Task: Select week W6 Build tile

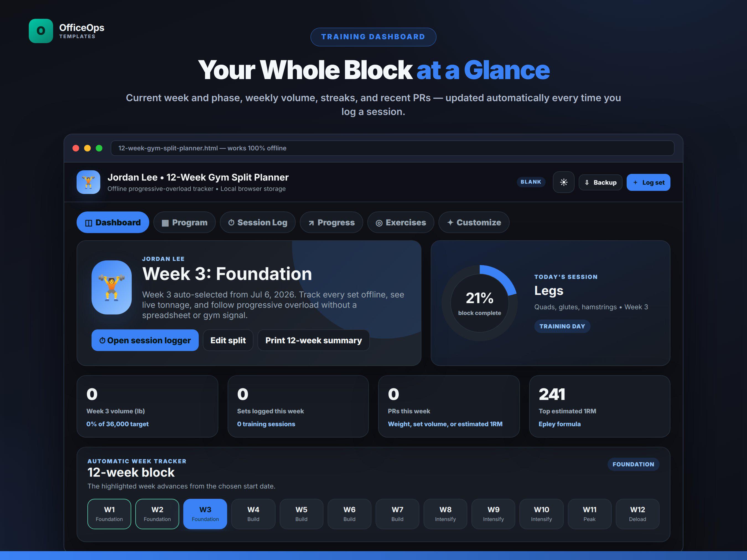Action: 349,514
